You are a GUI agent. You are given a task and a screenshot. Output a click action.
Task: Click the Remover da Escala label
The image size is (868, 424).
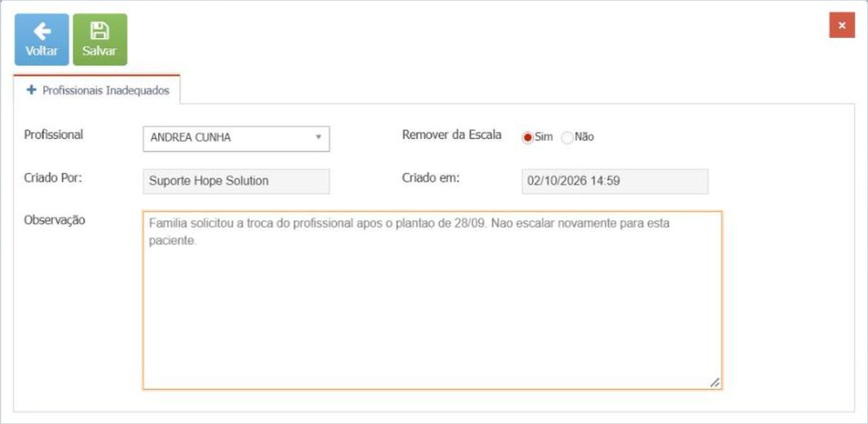click(452, 135)
